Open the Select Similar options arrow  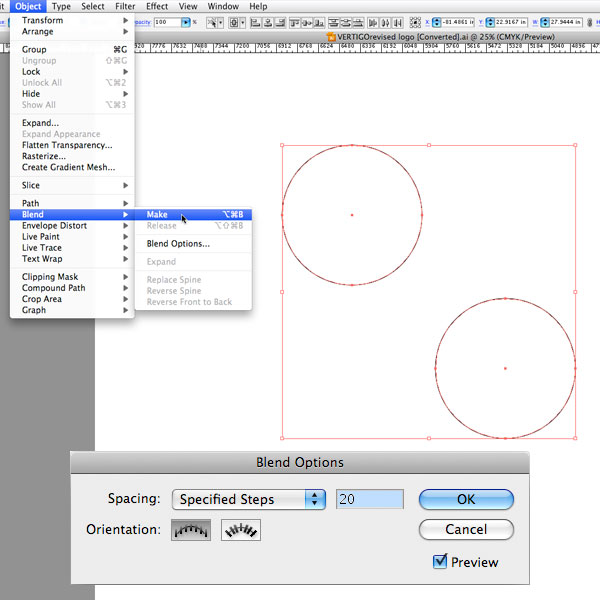point(220,23)
